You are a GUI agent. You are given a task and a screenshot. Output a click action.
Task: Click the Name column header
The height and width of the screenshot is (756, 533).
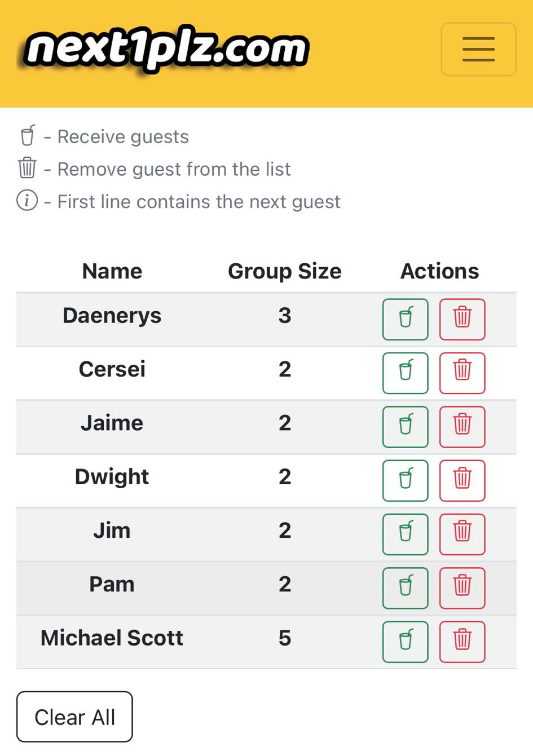point(112,271)
